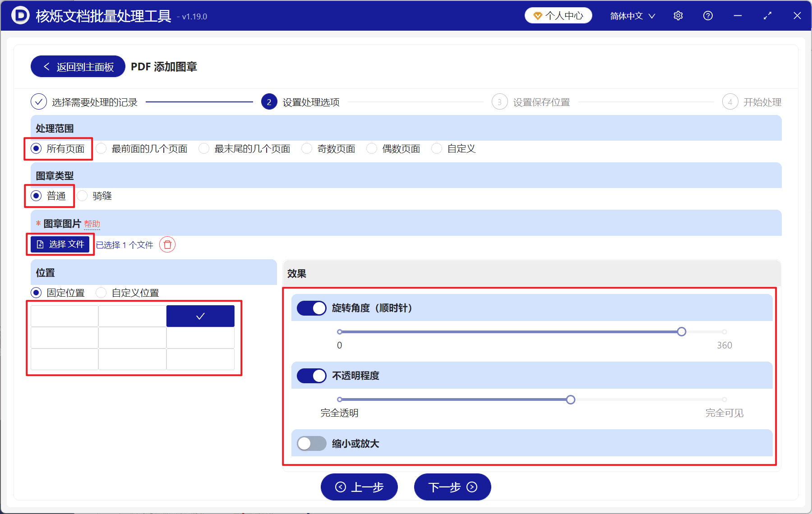
Task: Click the fullscreen expand icon in title bar
Action: tap(767, 15)
